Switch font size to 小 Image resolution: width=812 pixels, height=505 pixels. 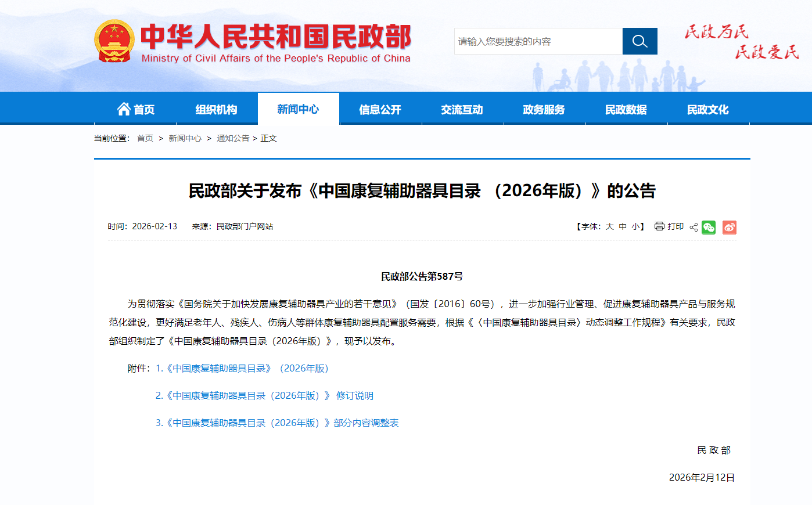[633, 227]
